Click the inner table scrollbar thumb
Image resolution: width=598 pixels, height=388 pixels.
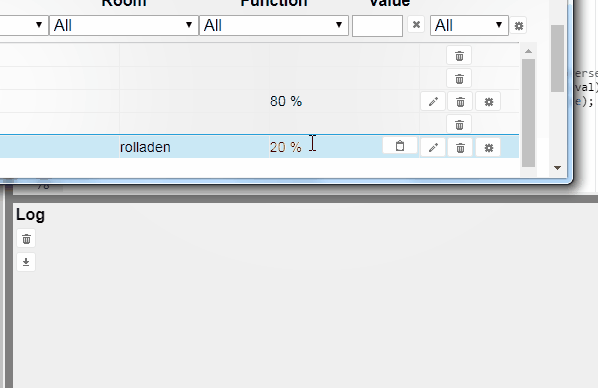pos(528,113)
